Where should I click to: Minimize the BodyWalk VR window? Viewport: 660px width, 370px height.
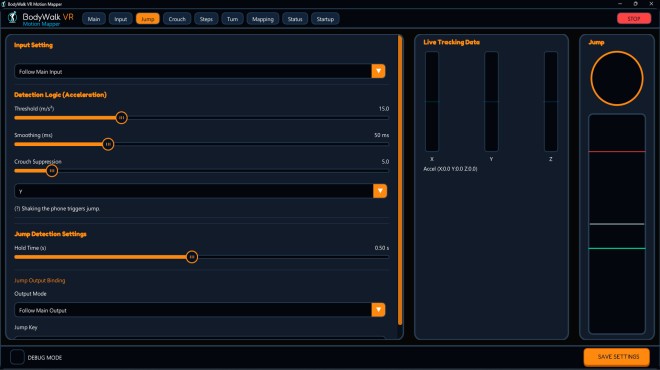(x=620, y=4)
